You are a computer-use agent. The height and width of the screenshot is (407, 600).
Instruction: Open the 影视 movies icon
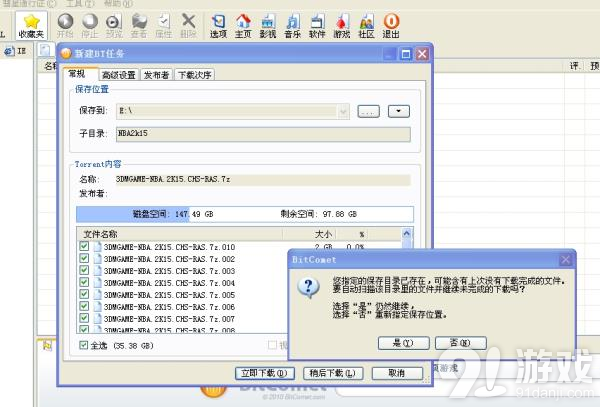(268, 25)
